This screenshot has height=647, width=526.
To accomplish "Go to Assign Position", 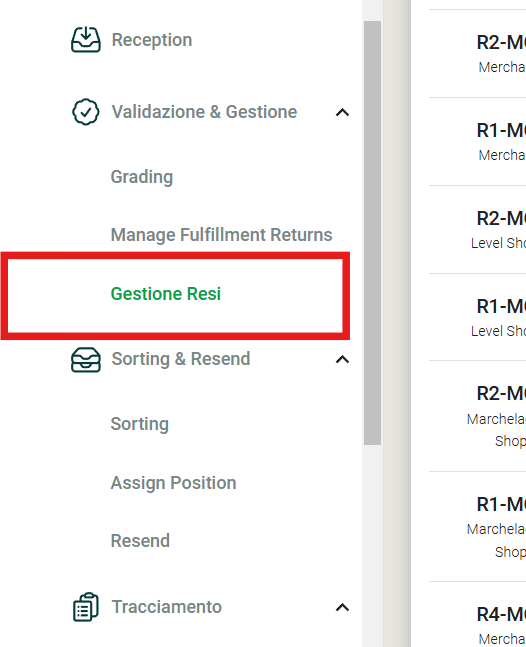I will [x=173, y=483].
